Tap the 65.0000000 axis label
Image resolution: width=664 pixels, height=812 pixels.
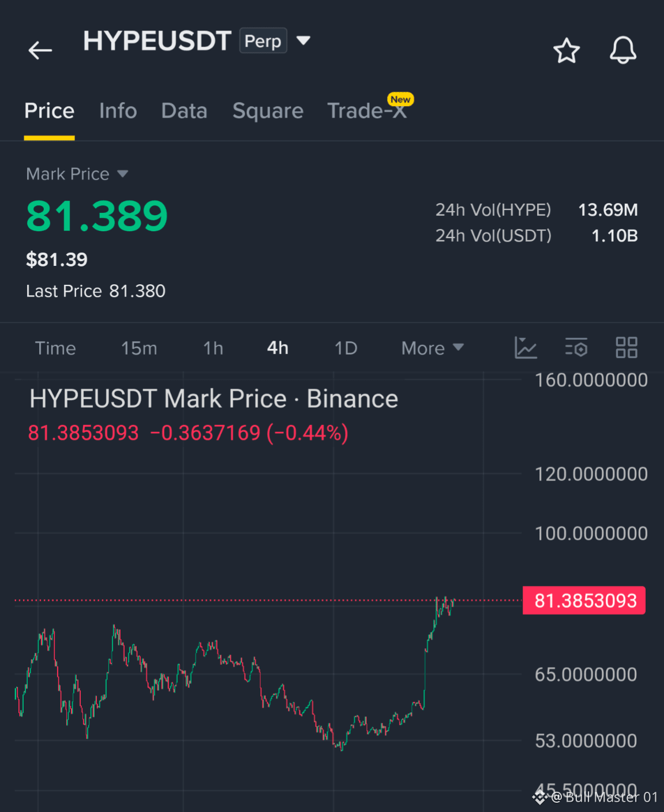coord(586,674)
